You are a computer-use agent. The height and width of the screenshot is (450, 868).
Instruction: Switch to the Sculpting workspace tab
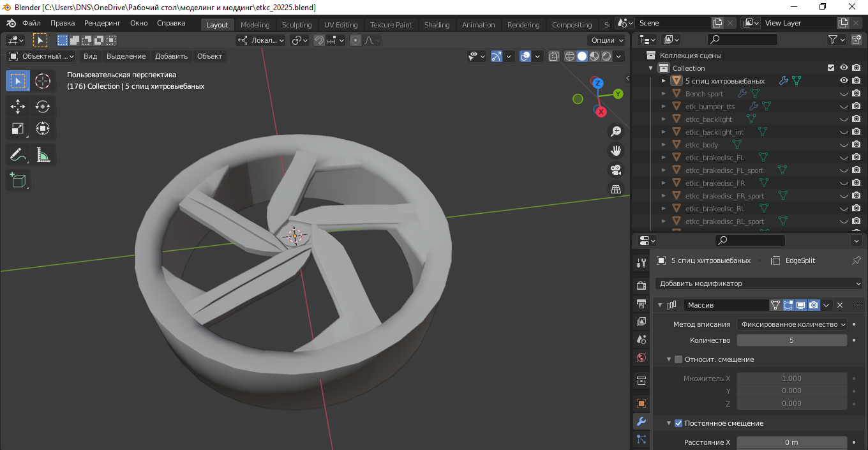(x=297, y=25)
